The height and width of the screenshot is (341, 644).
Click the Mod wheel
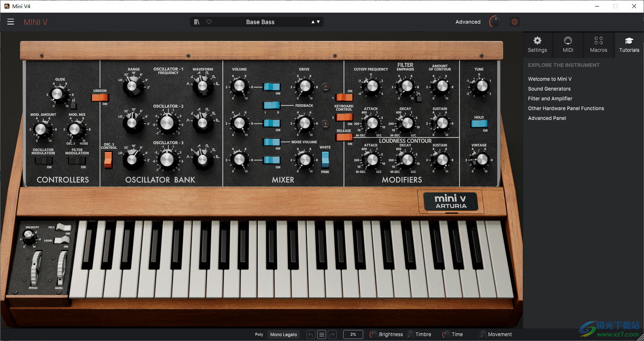(62, 268)
